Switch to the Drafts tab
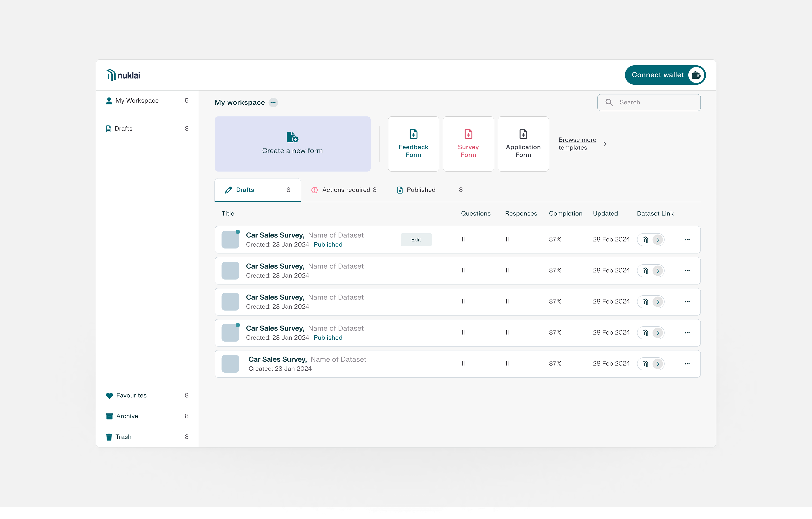 coord(258,190)
